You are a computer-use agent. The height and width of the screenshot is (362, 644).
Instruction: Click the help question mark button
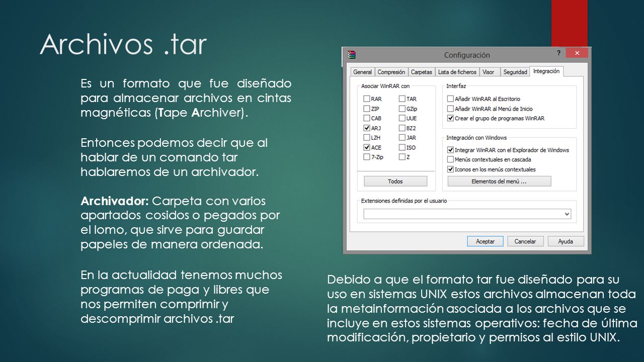[x=558, y=53]
